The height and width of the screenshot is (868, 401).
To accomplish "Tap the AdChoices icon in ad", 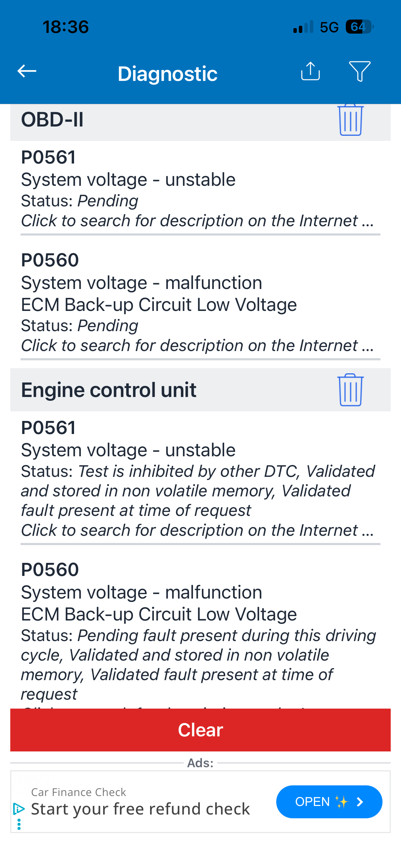I will click(19, 809).
